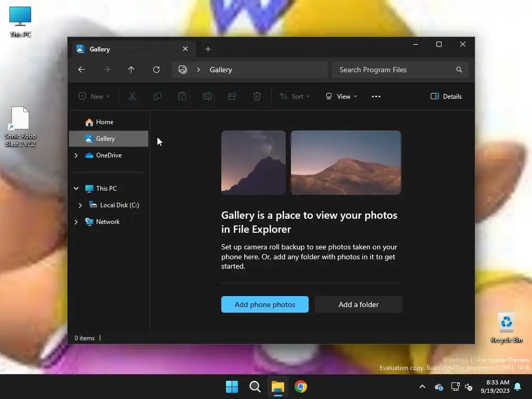Screen dimensions: 532x399
Task: Click the forward navigation arrow
Action: pos(107,70)
